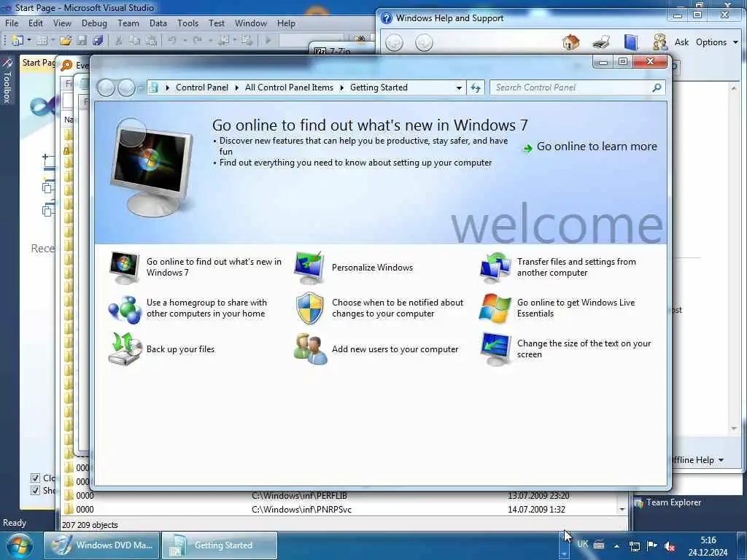Open recent pages dropdown beside nav buttons
Screen dimensions: 747x560
coord(141,88)
